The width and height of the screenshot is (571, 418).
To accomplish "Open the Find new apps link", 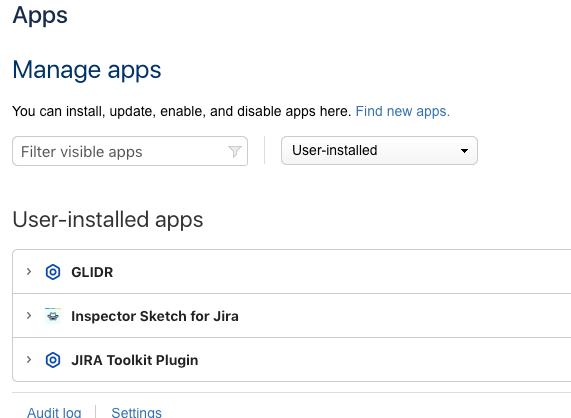I will 403,111.
